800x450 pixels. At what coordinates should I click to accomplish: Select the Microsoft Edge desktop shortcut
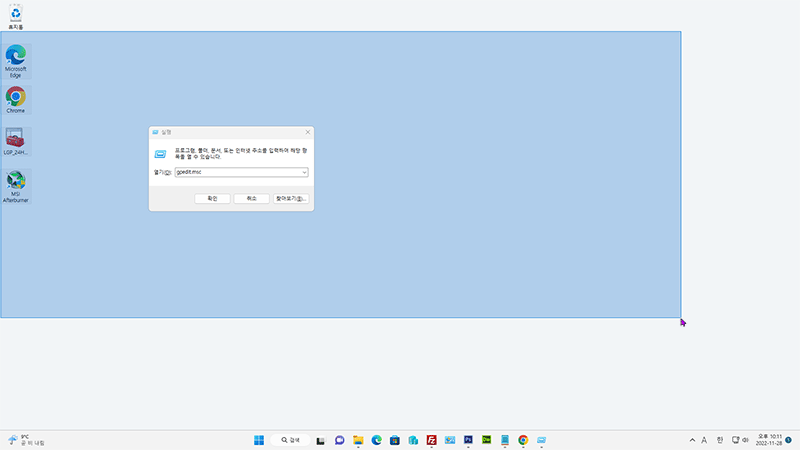coord(15,61)
